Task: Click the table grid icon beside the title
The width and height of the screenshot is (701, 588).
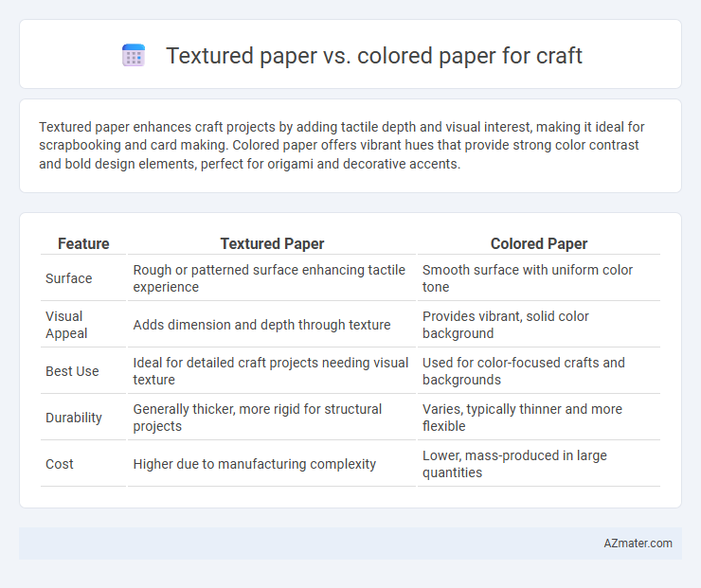Action: point(134,56)
